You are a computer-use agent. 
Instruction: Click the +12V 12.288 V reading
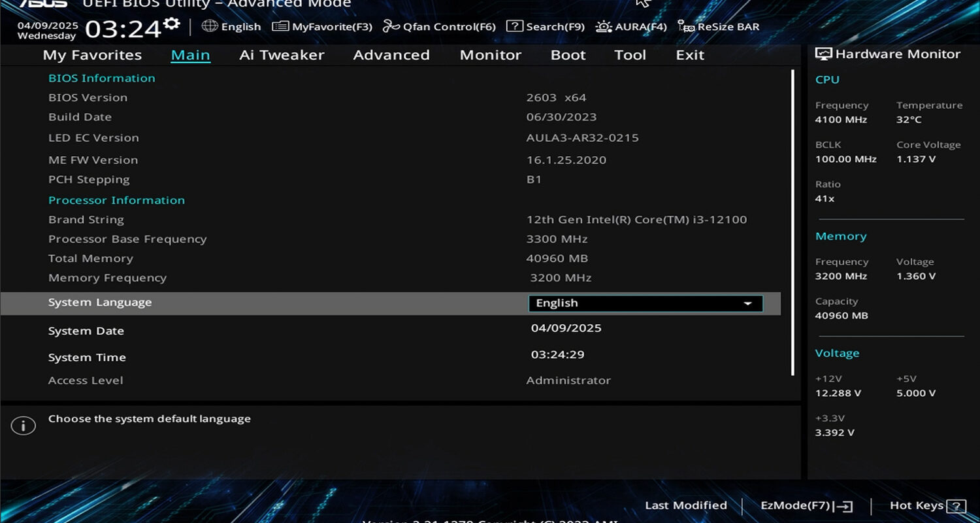[x=838, y=393]
